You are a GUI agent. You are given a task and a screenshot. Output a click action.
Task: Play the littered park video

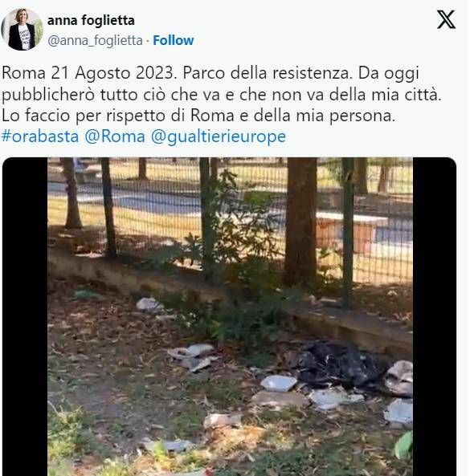230,316
